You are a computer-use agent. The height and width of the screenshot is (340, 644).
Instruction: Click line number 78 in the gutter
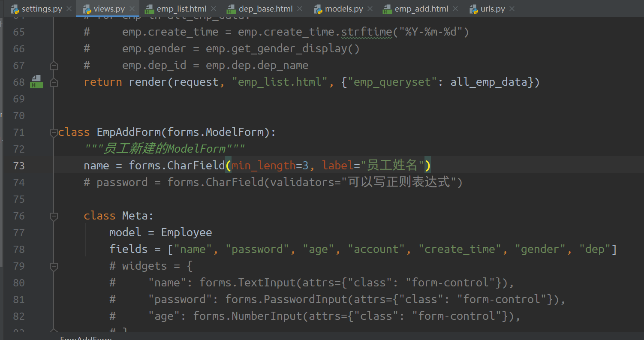[19, 249]
